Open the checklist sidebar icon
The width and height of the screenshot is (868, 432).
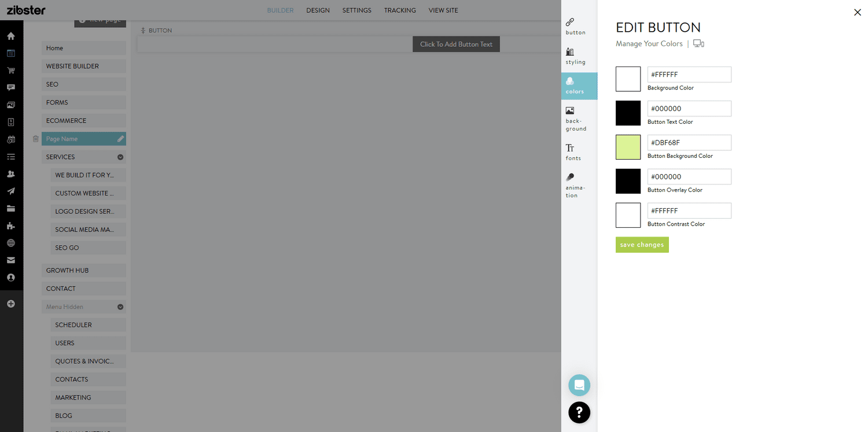tap(10, 157)
